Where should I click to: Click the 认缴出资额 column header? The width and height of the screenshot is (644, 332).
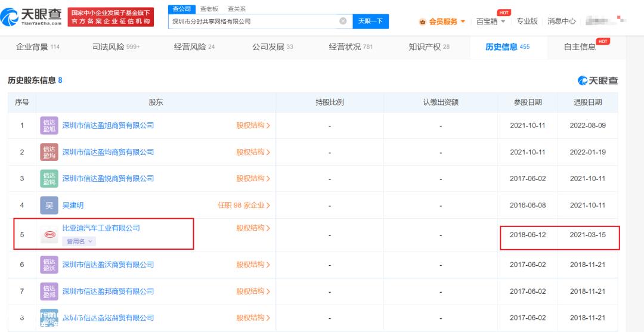(x=441, y=103)
